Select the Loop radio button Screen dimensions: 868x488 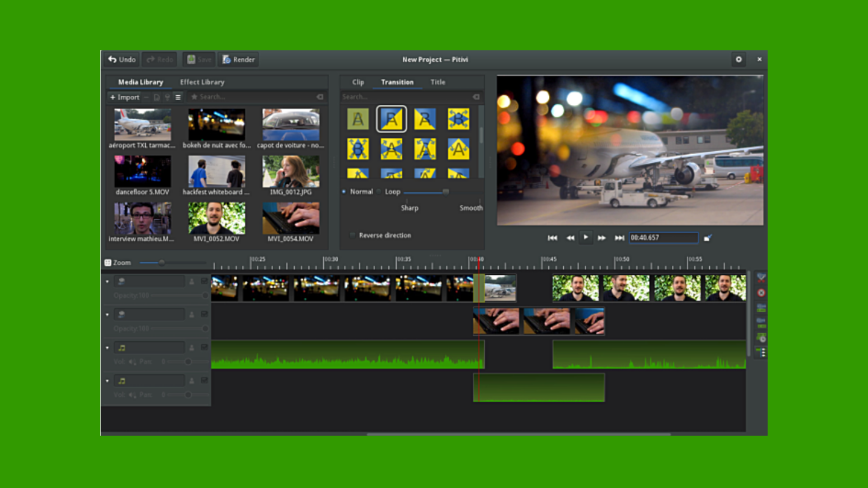[379, 192]
